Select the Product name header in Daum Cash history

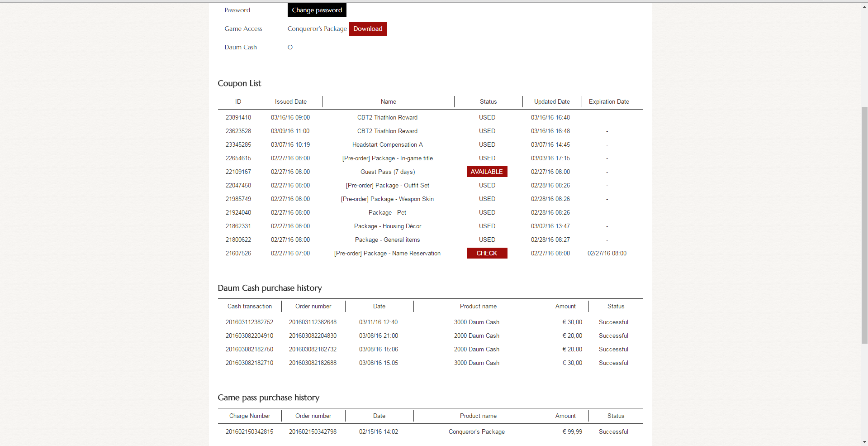478,306
